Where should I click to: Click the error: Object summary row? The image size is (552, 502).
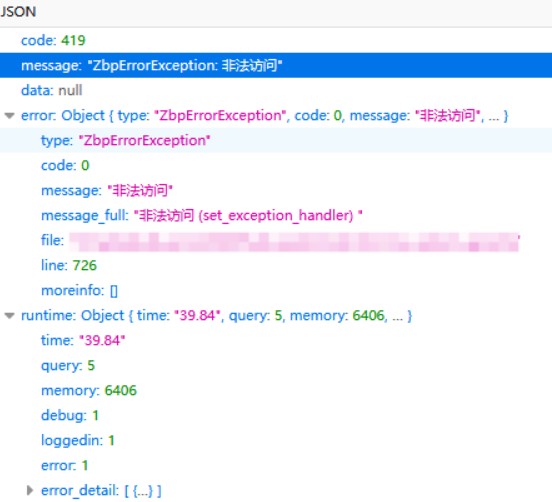276,115
